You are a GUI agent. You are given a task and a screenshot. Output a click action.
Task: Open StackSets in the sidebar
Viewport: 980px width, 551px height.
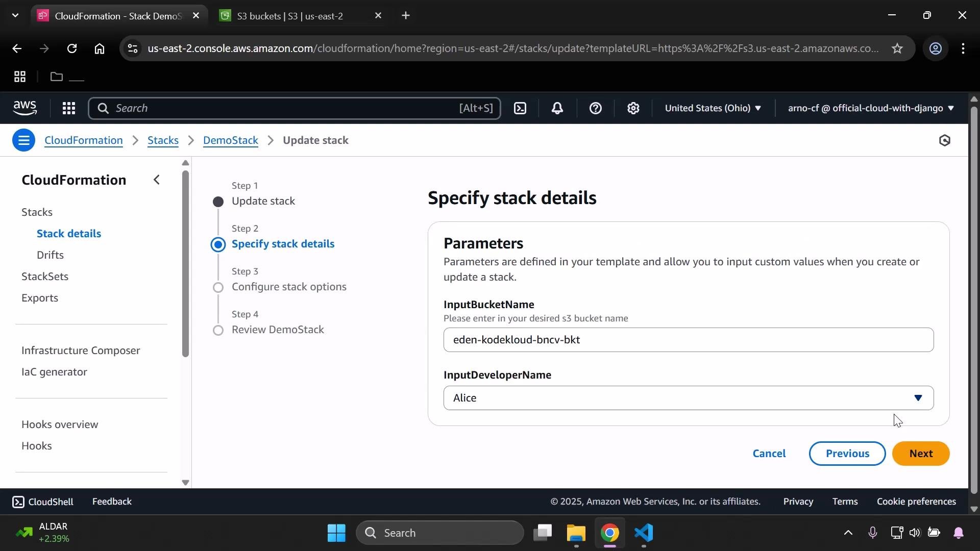(45, 277)
